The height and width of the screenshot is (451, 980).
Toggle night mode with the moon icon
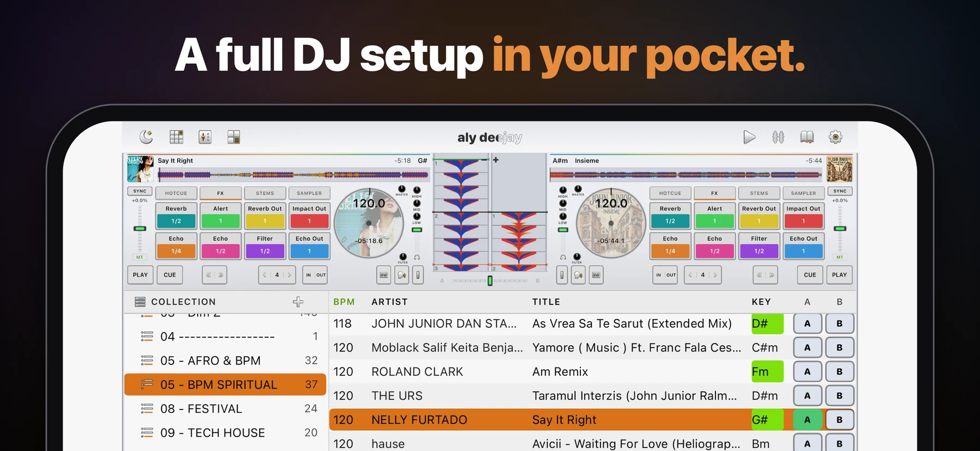click(146, 137)
